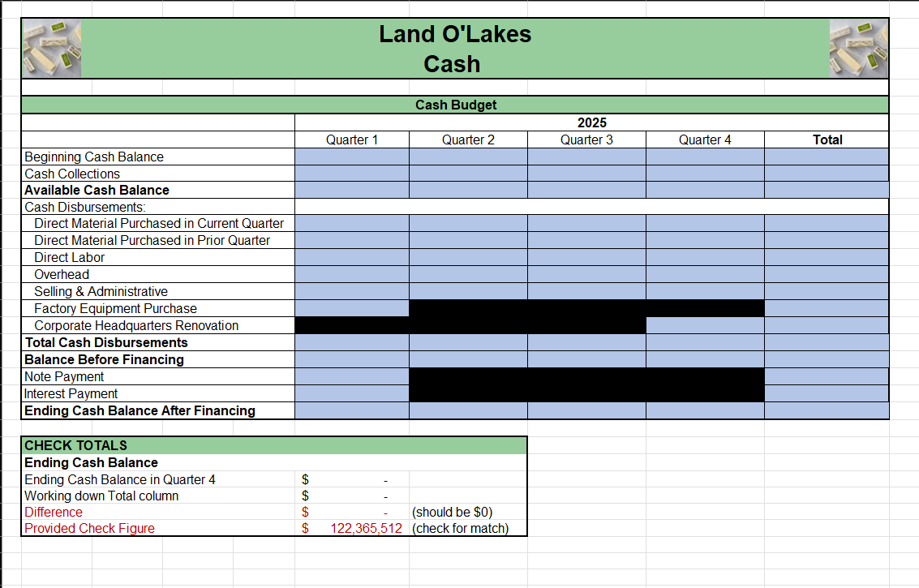
Task: Select Interest Payment Total column cell
Action: tap(827, 393)
